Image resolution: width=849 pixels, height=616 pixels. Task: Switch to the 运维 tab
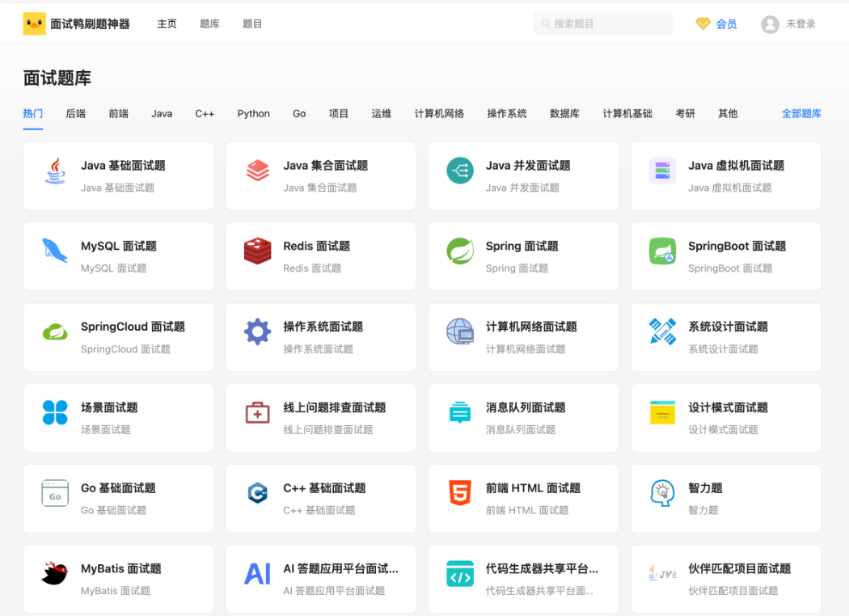381,114
